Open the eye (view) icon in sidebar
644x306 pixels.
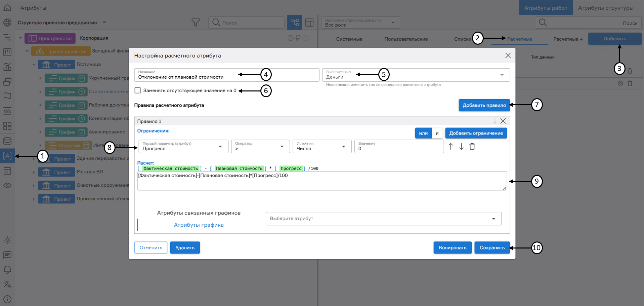point(7,185)
